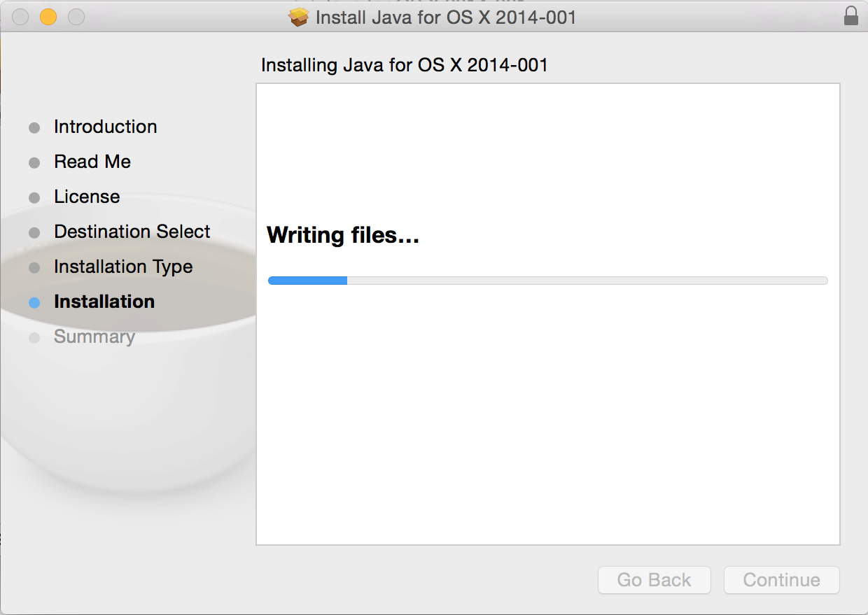868x615 pixels.
Task: Click the window title "Install Java for OS X 2014-001"
Action: 445,17
